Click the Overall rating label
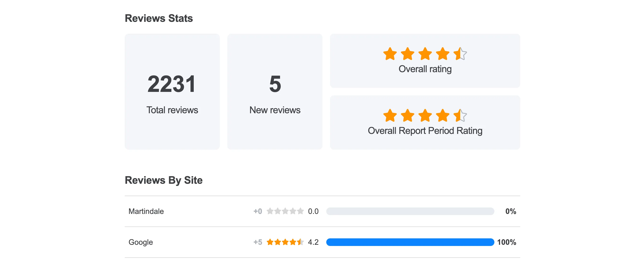 (425, 69)
